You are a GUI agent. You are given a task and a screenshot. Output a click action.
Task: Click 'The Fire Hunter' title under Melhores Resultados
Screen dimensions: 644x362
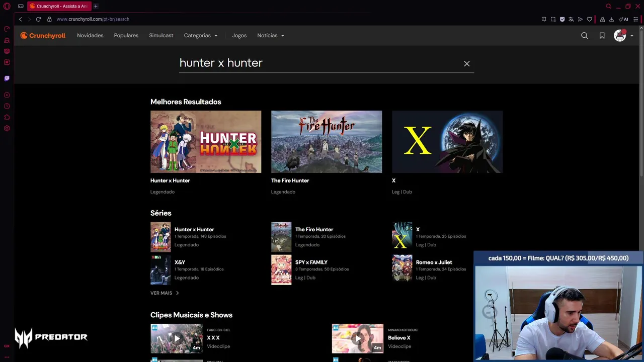290,180
